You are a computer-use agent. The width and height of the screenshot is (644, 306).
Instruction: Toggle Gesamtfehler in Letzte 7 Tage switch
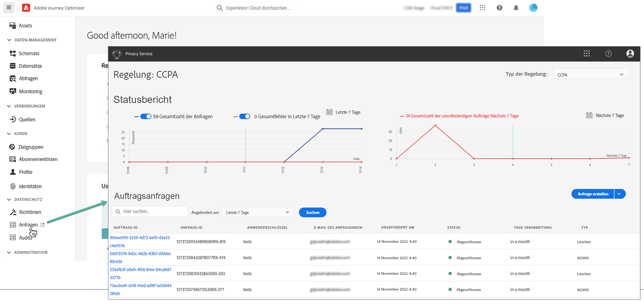(x=245, y=117)
